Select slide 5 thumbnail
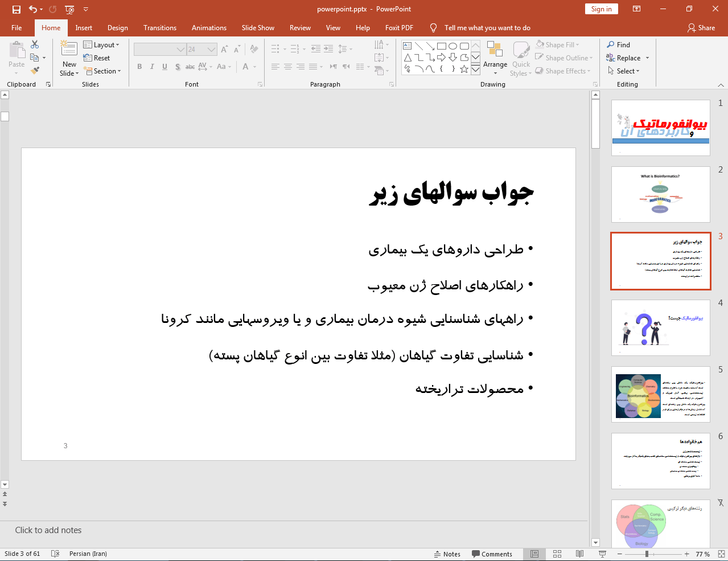 pyautogui.click(x=660, y=395)
